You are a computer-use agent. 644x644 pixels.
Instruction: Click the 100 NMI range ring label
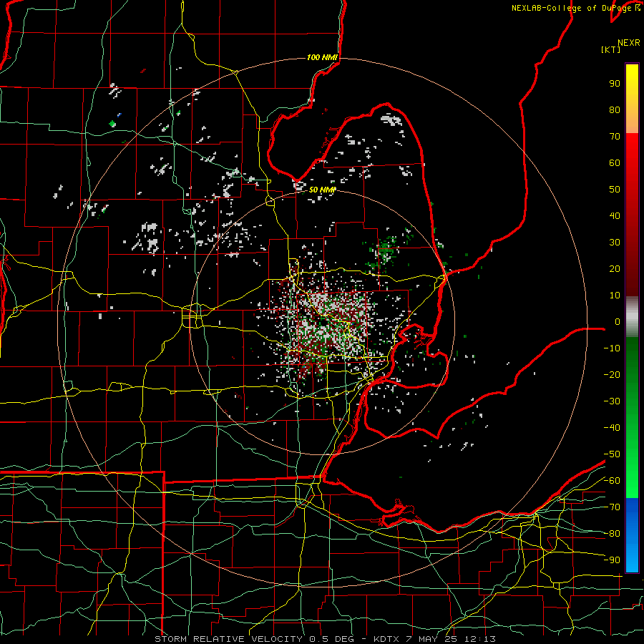point(322,57)
